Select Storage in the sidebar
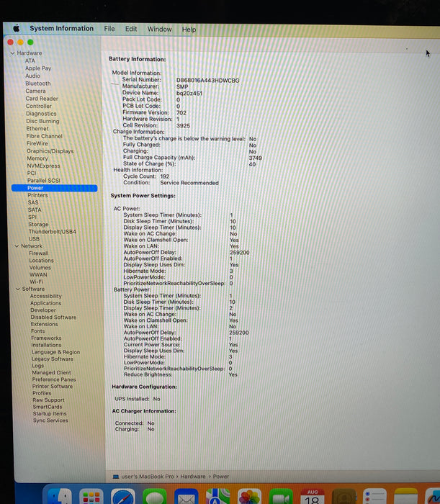The width and height of the screenshot is (440, 504). 38,225
